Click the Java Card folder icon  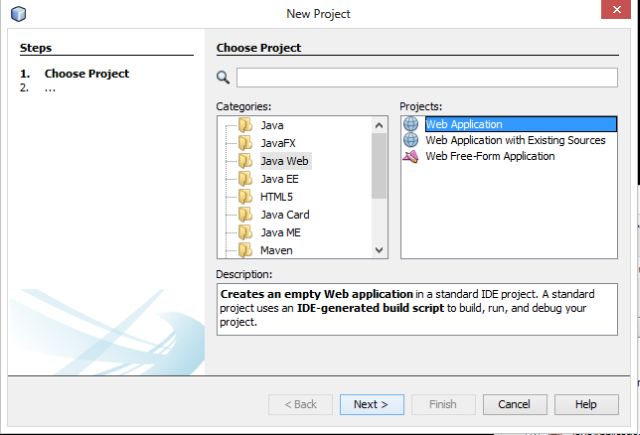[x=245, y=215]
